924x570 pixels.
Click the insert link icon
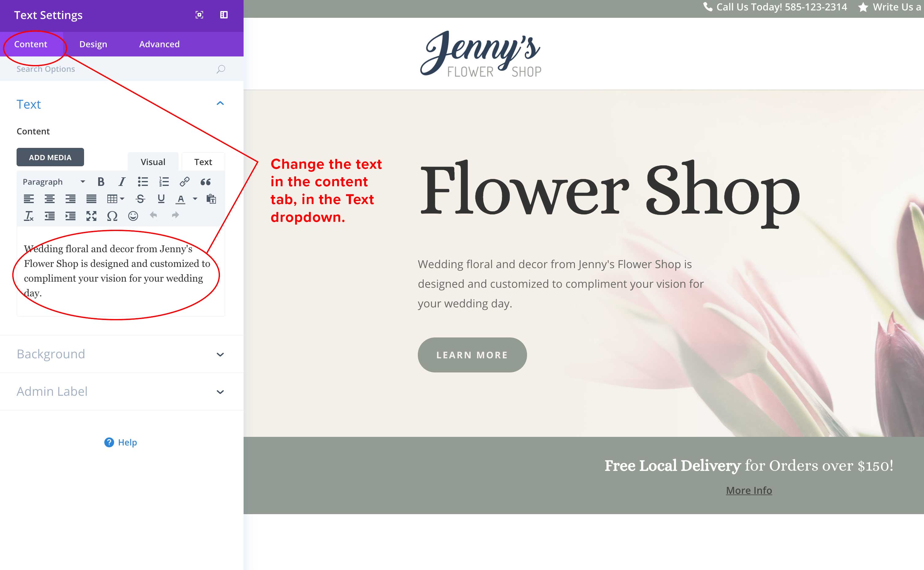[184, 182]
